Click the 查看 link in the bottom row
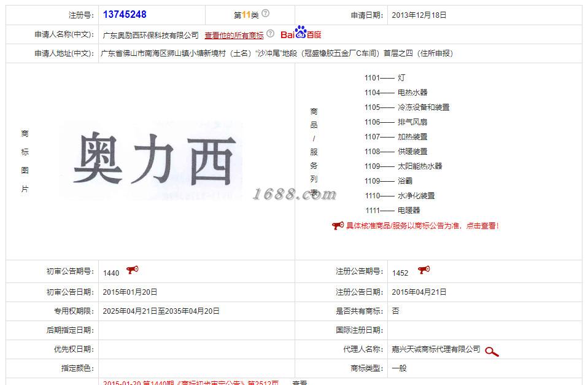This screenshot has width=588, height=385. coord(300,383)
